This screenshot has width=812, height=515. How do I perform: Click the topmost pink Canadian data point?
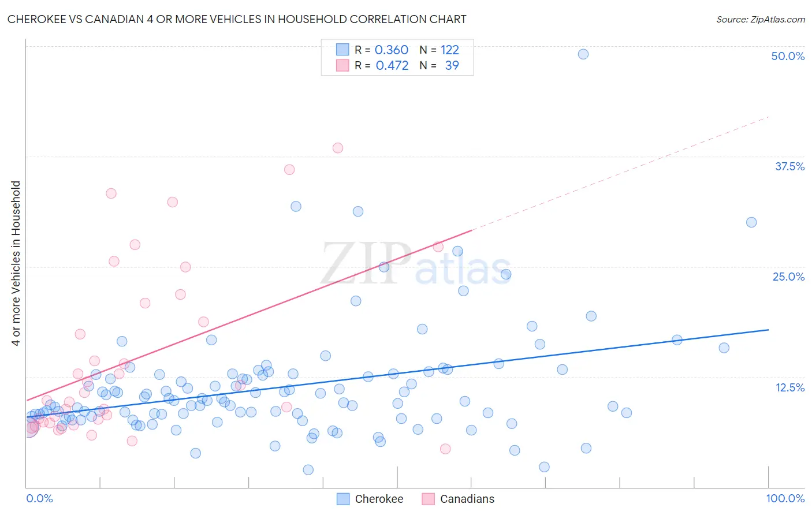(338, 148)
